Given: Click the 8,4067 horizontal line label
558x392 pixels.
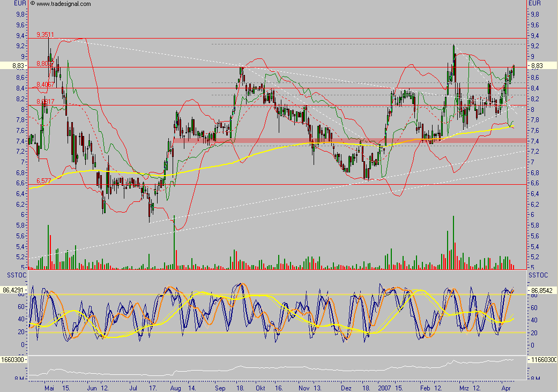Looking at the screenshot, I should point(46,85).
